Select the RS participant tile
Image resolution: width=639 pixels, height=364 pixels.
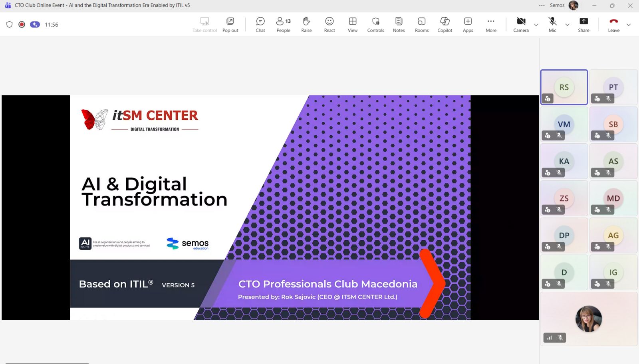[564, 87]
